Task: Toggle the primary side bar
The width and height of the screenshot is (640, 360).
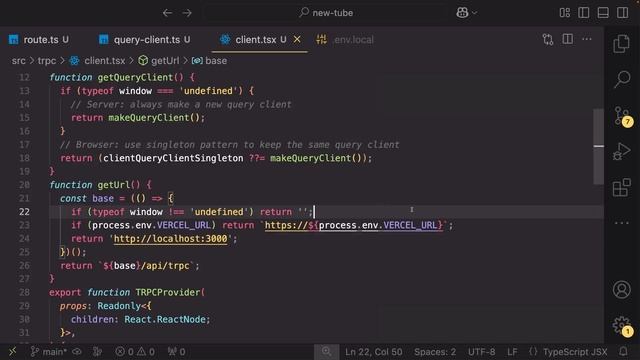Action: pyautogui.click(x=584, y=13)
